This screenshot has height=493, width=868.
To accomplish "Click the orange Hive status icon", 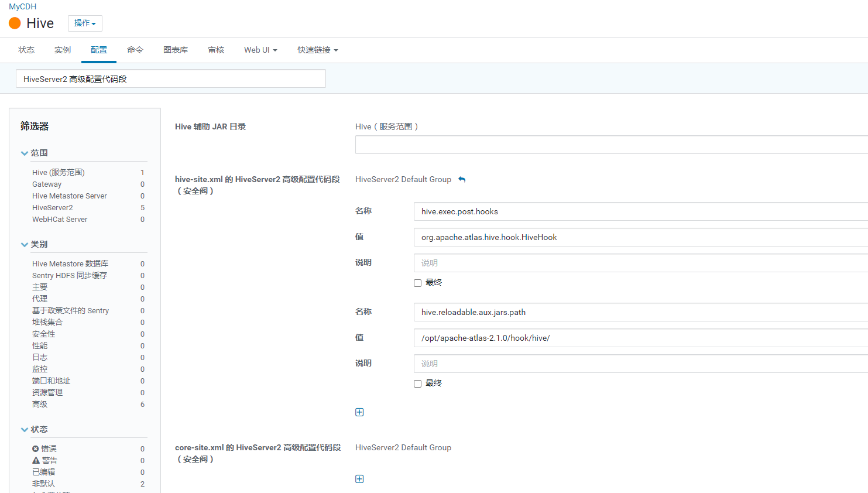I will (x=15, y=23).
